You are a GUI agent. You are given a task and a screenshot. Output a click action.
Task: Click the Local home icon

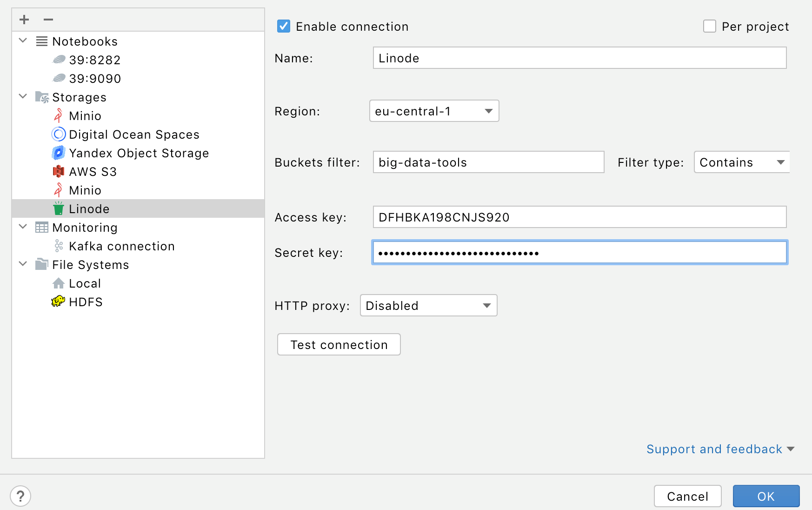59,283
